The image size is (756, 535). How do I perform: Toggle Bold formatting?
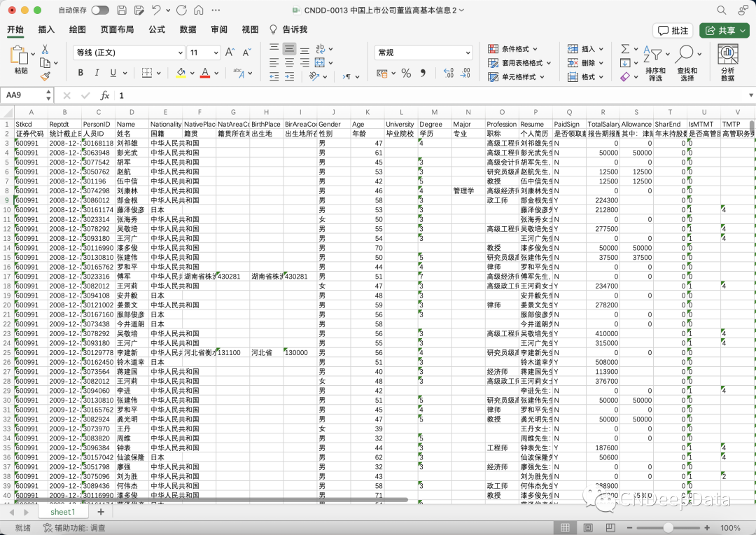click(80, 72)
